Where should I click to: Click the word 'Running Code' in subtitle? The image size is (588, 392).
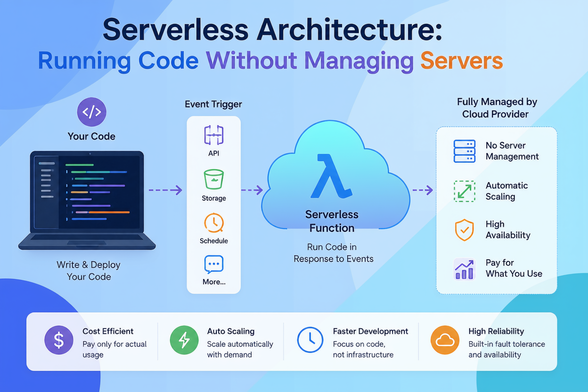tap(119, 61)
